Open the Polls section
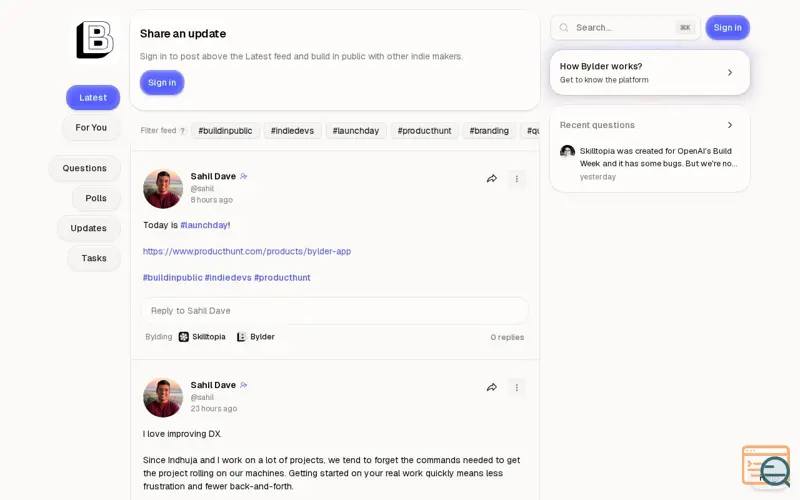800x500 pixels. click(x=96, y=198)
